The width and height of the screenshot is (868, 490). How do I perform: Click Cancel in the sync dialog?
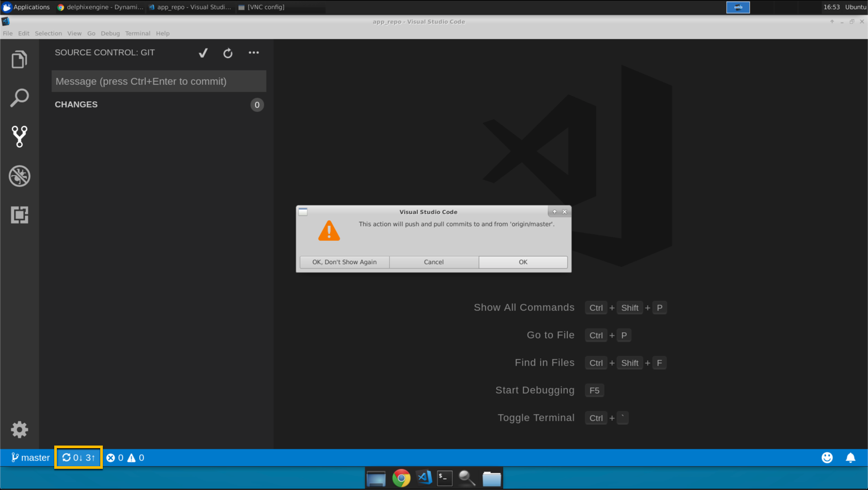[x=433, y=262]
